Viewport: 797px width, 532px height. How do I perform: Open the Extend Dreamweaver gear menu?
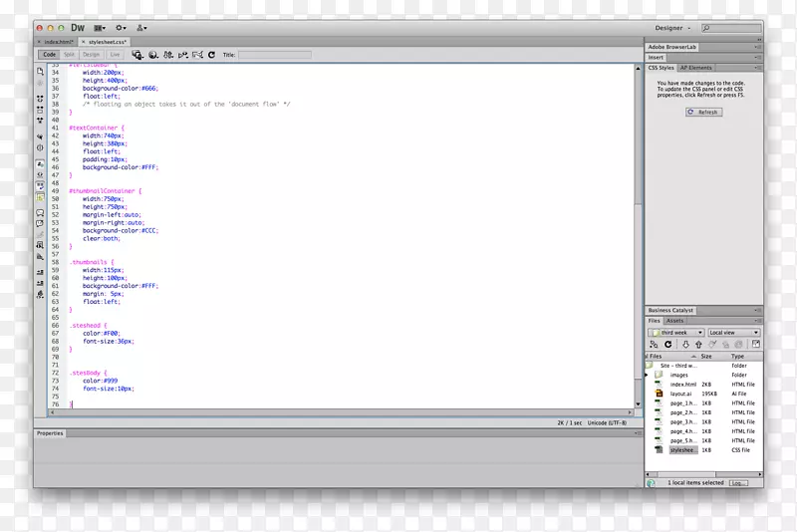[121, 28]
